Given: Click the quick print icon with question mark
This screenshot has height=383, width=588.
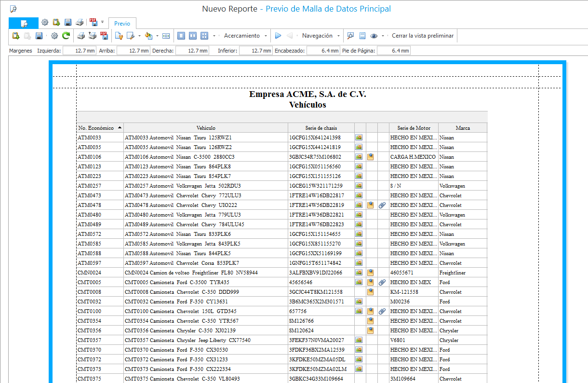Looking at the screenshot, I should (x=93, y=36).
